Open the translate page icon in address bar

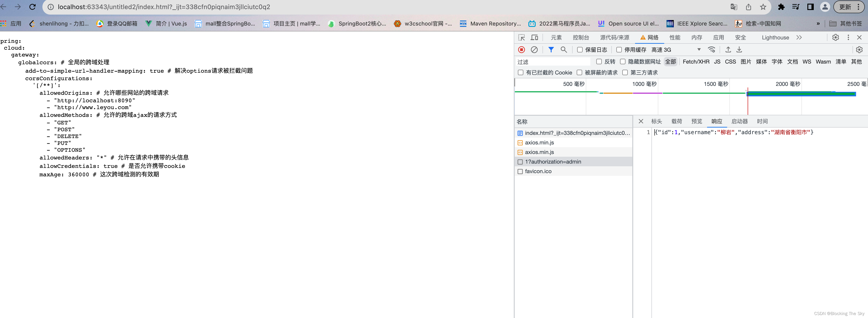734,7
